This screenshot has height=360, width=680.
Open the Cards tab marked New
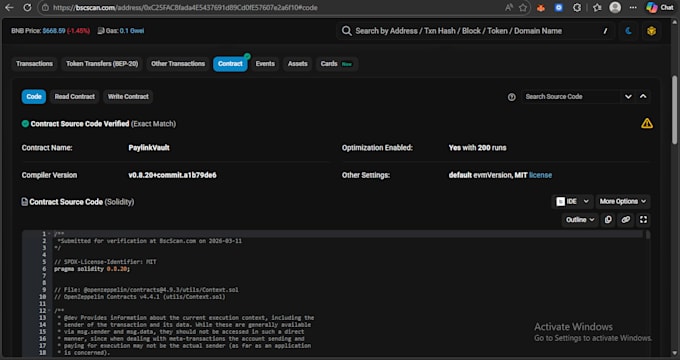[337, 64]
